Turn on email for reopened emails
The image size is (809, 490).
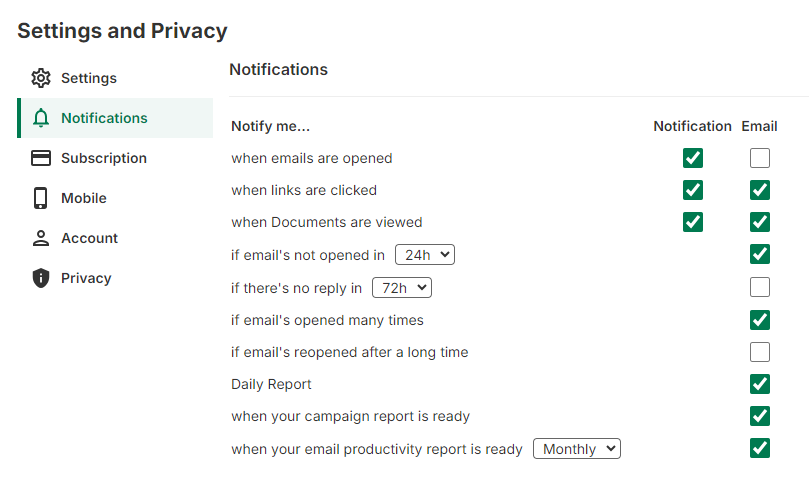click(x=760, y=352)
